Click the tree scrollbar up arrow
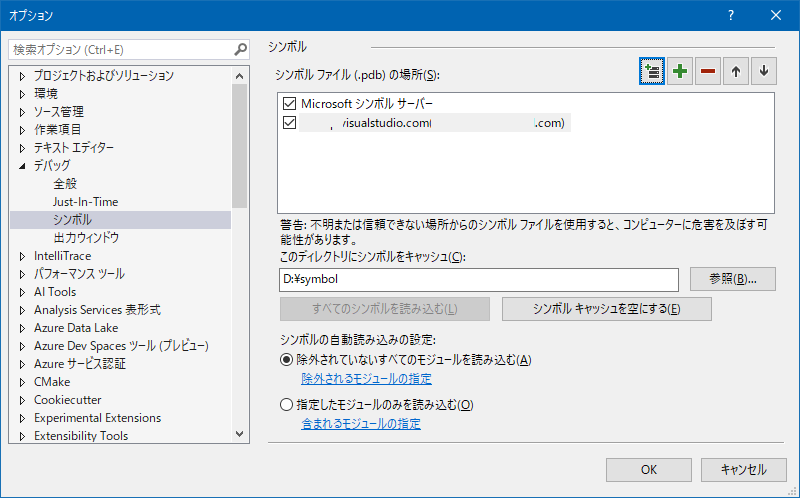This screenshot has height=498, width=800. [x=239, y=76]
